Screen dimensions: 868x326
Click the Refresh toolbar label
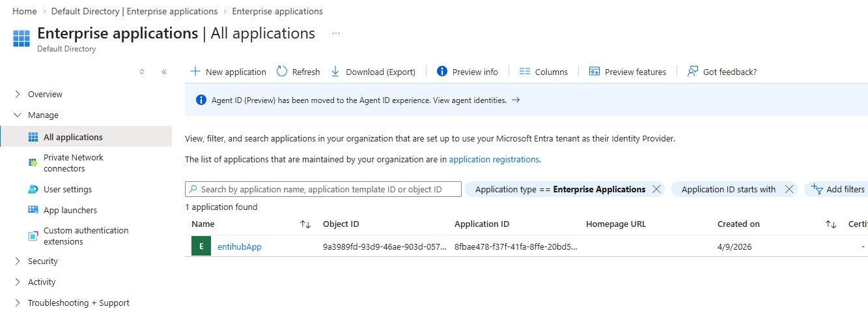[x=306, y=72]
